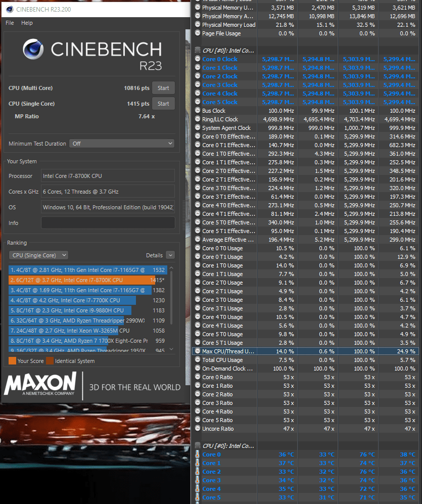This screenshot has height=504, width=422.
Task: Click the Cores x GHz field
Action: click(x=108, y=192)
